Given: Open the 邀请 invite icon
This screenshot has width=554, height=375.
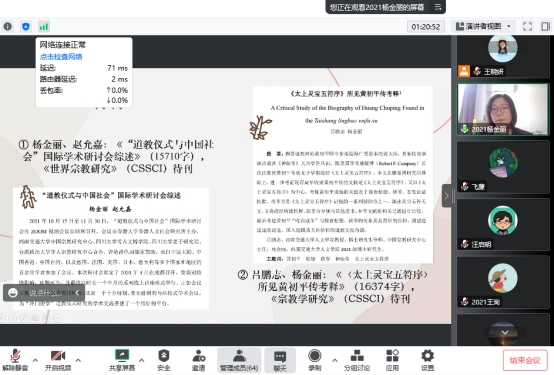Looking at the screenshot, I should tap(199, 361).
